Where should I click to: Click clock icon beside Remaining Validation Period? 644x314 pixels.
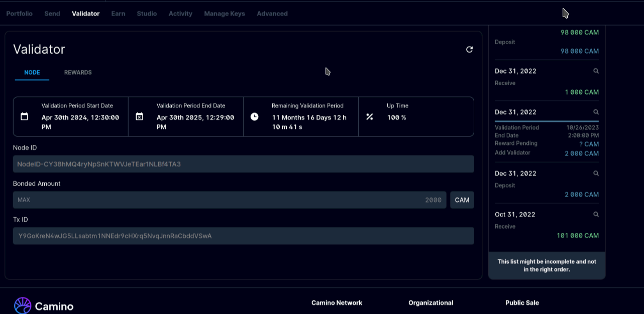click(x=255, y=117)
